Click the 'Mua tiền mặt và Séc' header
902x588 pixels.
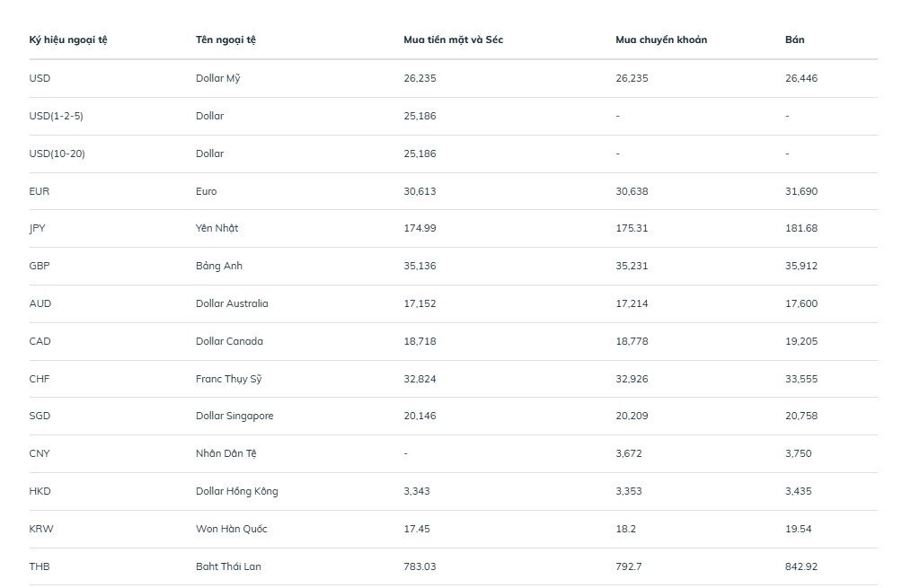[454, 40]
